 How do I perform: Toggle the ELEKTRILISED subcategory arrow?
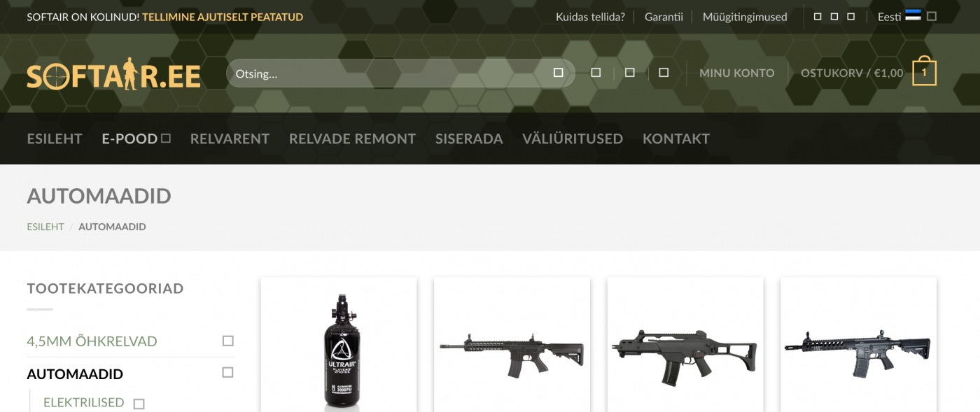139,404
